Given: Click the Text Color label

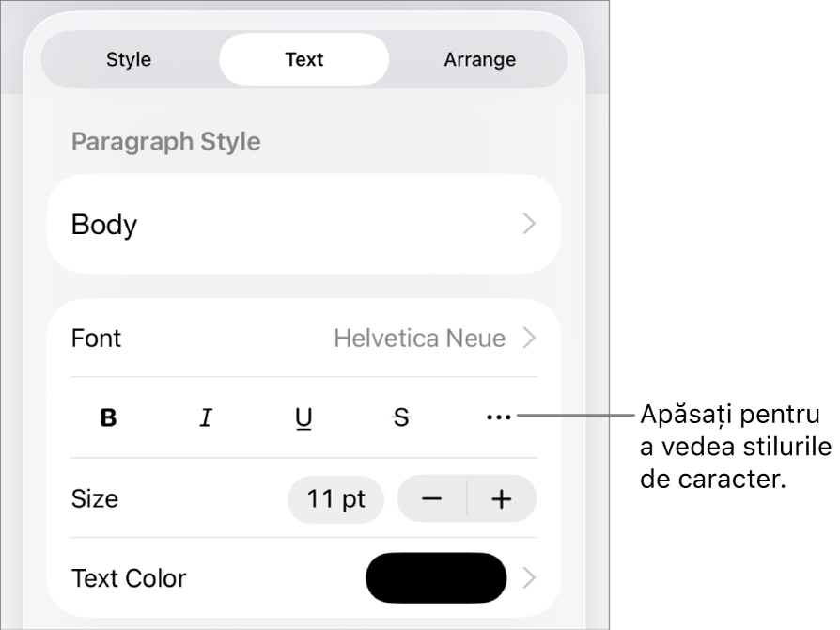Looking at the screenshot, I should point(129,577).
